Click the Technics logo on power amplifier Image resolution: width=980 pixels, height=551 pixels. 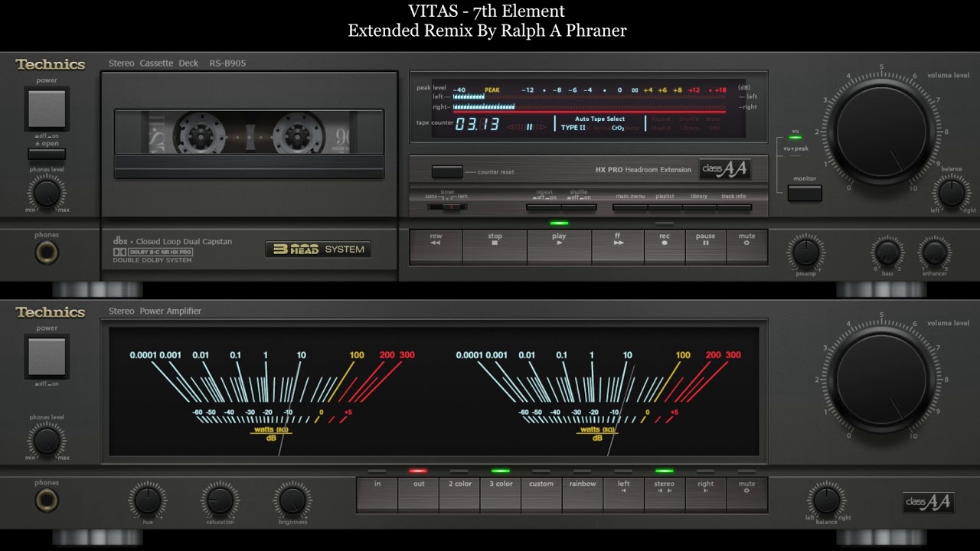click(51, 312)
